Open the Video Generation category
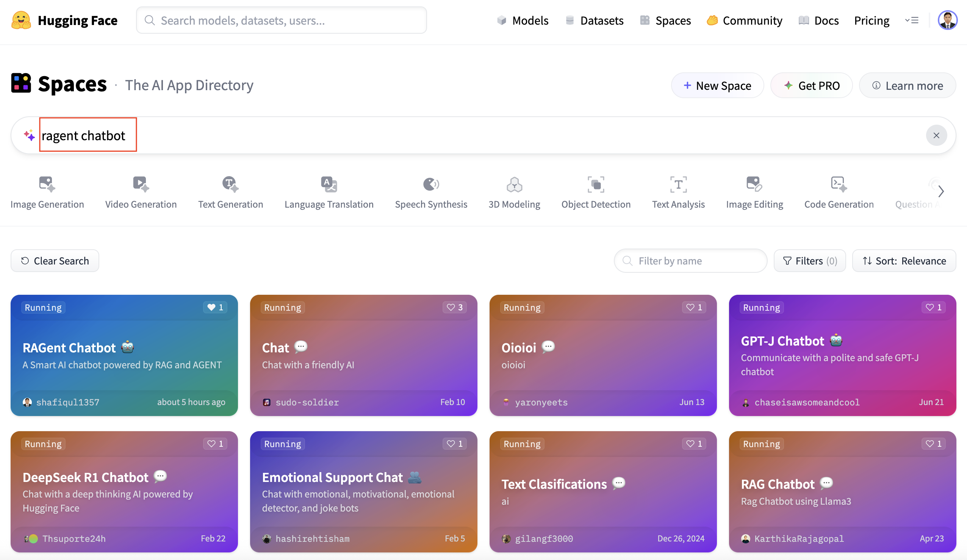The image size is (967, 560). coord(141,192)
